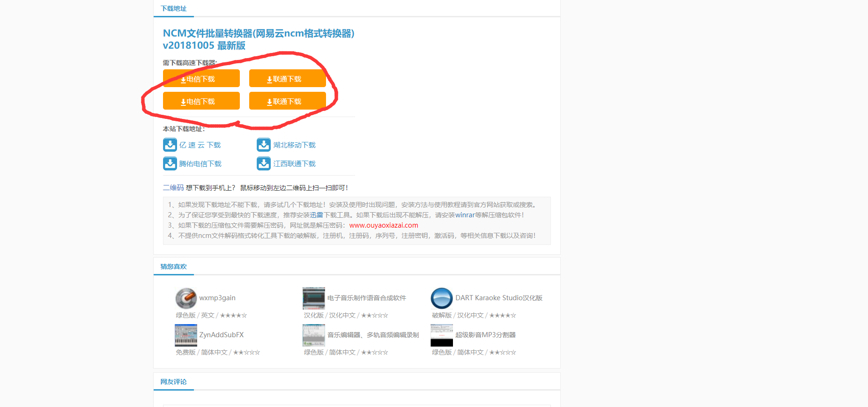Open the 湖北移动下载 link

pyautogui.click(x=295, y=145)
